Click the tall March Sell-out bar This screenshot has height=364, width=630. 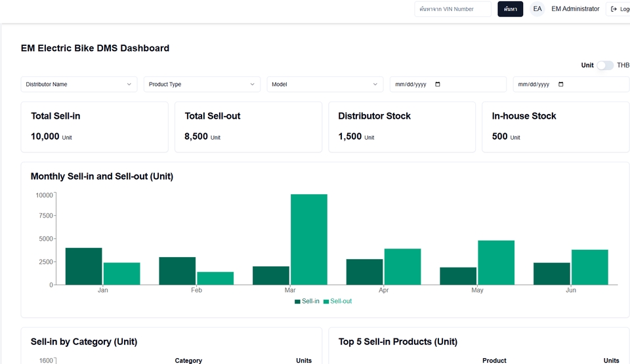coord(309,239)
